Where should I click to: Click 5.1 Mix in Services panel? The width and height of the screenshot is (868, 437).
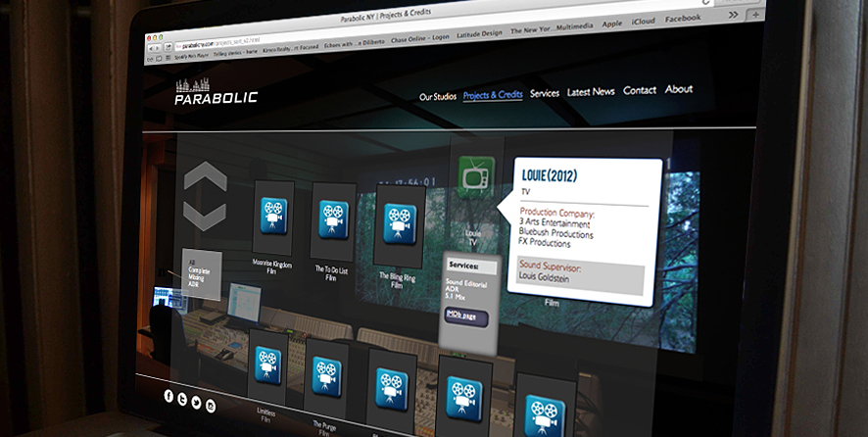(x=456, y=298)
